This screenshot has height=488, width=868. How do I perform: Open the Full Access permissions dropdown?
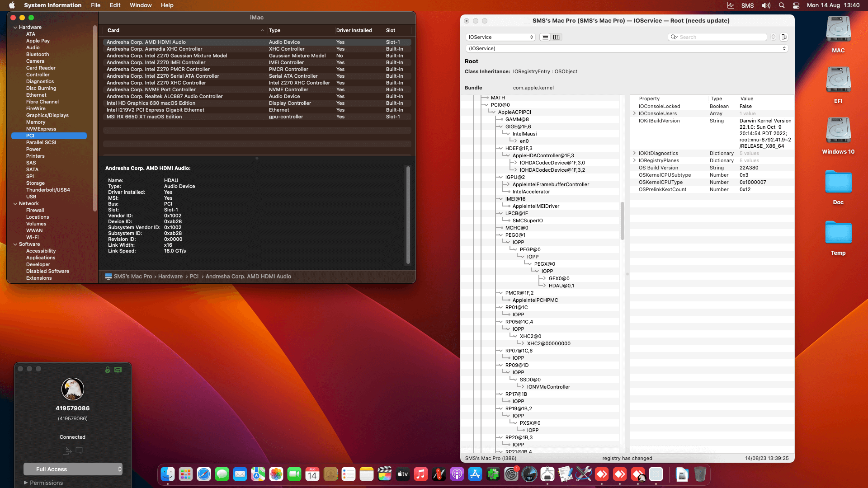pos(73,469)
